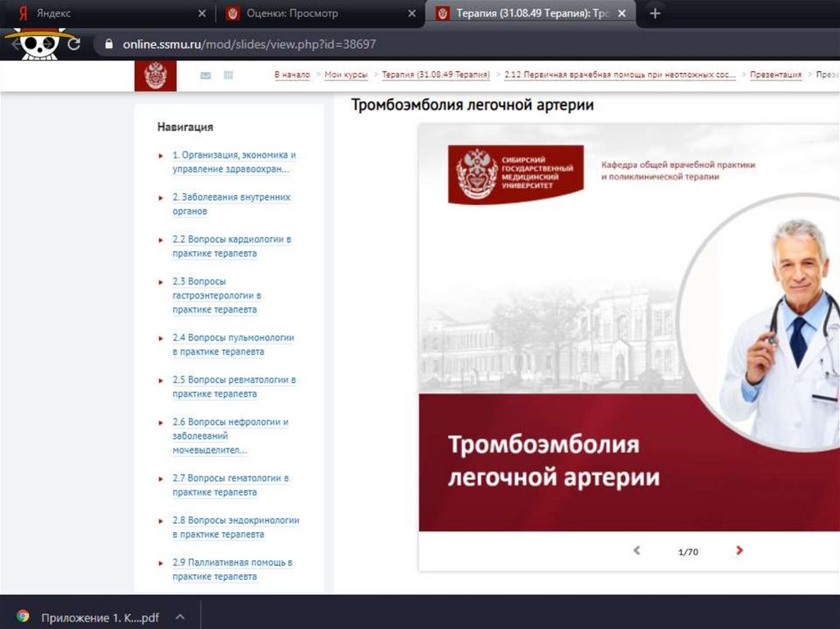This screenshot has width=840, height=629.
Task: Open 2. Заболевания внутренних органов navigation item
Action: click(231, 203)
